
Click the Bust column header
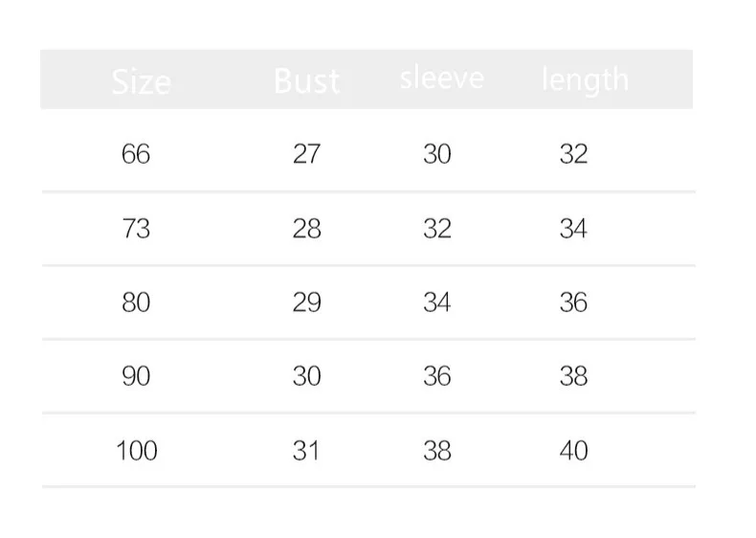306,80
